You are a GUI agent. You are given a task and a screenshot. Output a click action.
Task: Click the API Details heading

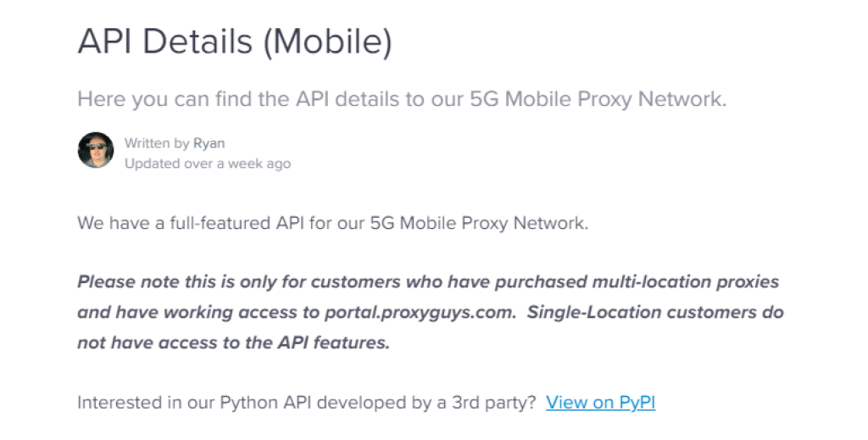(164, 42)
